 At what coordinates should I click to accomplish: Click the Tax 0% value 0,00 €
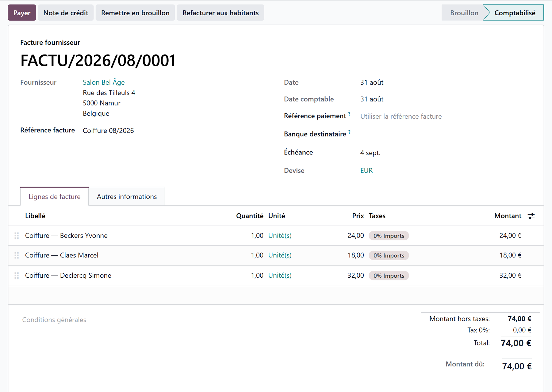(522, 330)
